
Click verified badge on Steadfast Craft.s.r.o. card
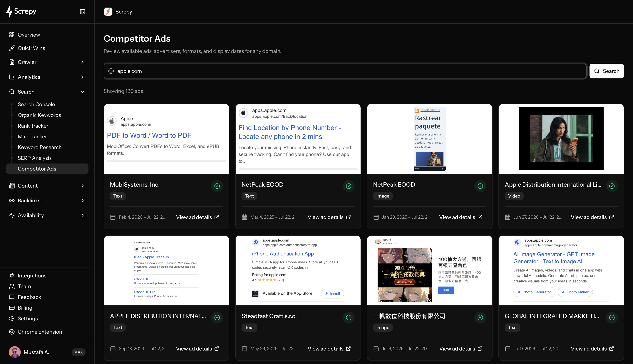coord(349,318)
